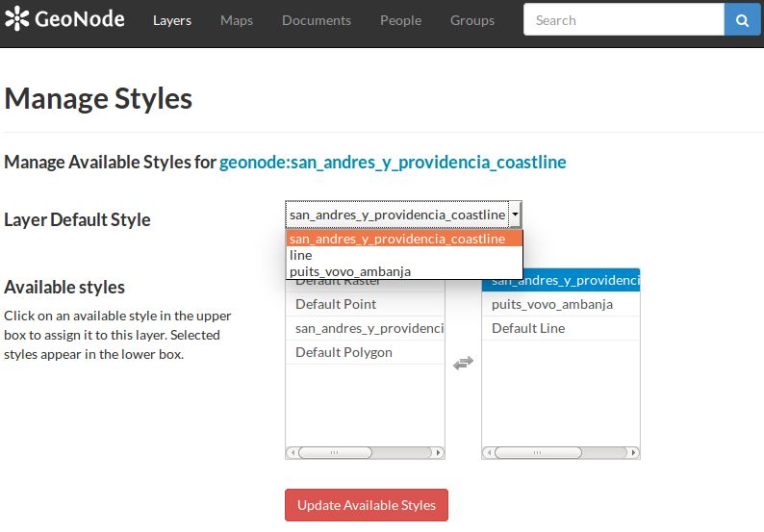The width and height of the screenshot is (764, 532).
Task: Click left list horizontal scrollbar thumb
Action: (x=335, y=452)
